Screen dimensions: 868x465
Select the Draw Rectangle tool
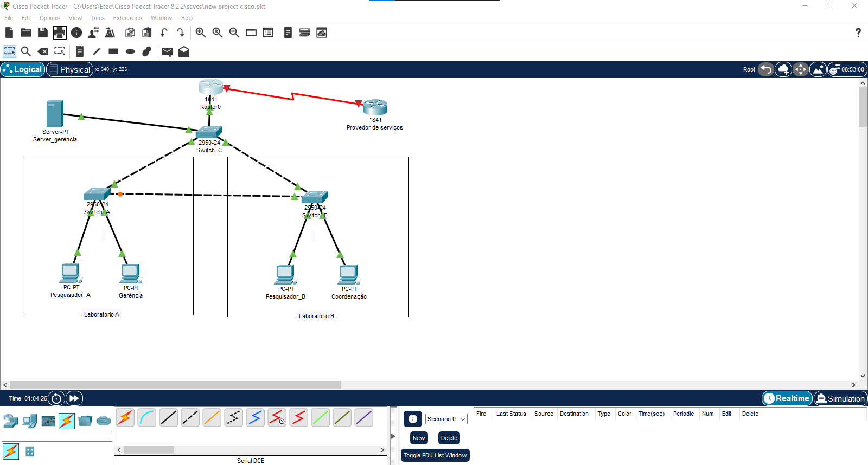tap(113, 51)
